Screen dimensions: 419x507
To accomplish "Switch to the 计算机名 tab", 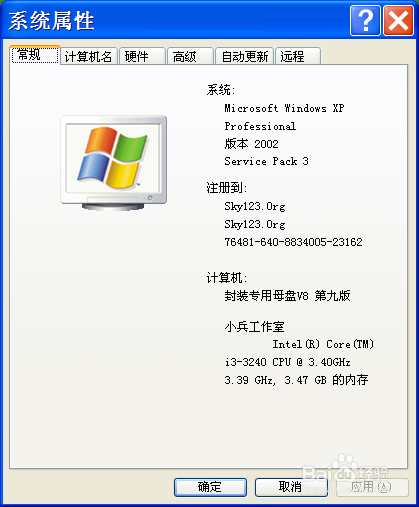I will click(x=88, y=56).
